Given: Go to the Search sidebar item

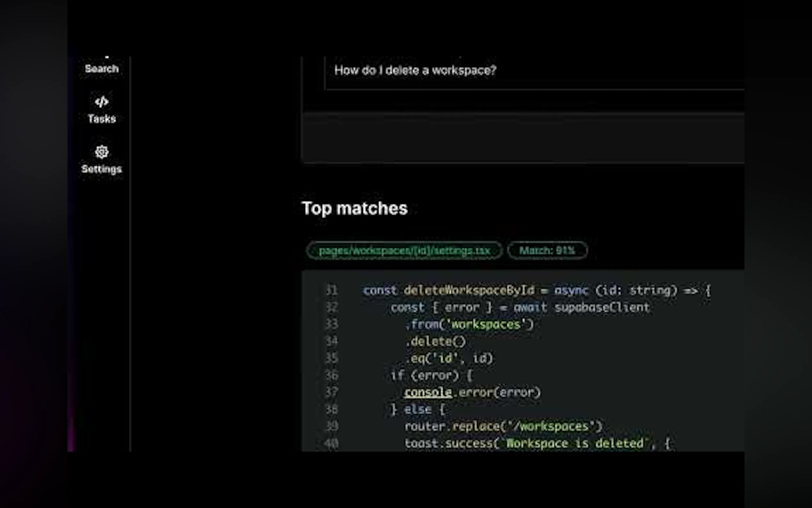Looking at the screenshot, I should coord(101,68).
